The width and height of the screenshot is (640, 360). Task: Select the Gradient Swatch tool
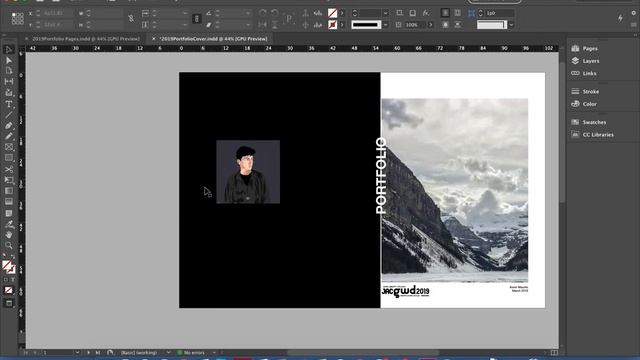tap(9, 191)
